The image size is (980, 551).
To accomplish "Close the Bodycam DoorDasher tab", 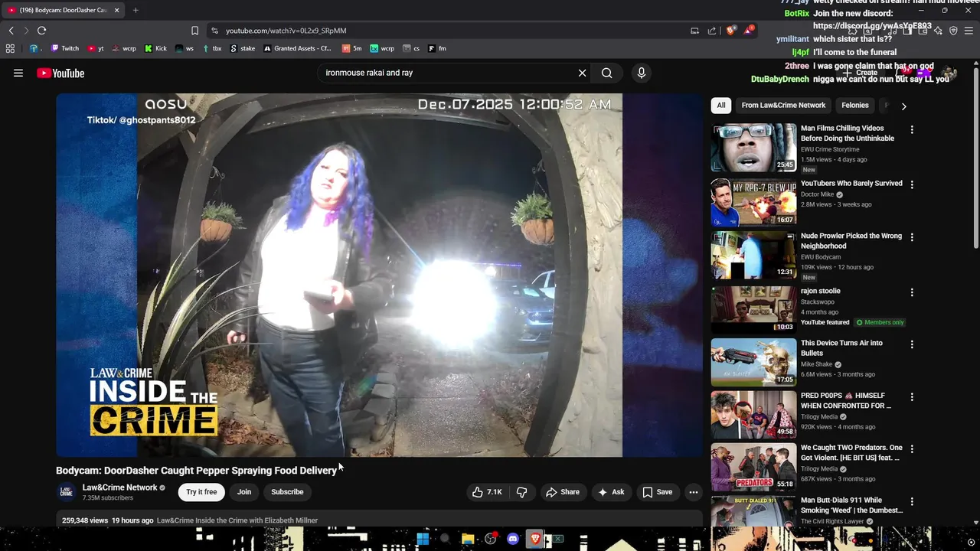I will [x=116, y=10].
